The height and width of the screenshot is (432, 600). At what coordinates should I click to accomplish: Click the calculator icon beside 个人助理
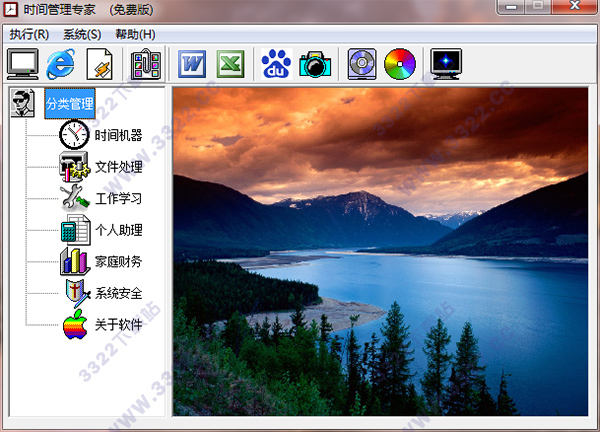coord(75,230)
